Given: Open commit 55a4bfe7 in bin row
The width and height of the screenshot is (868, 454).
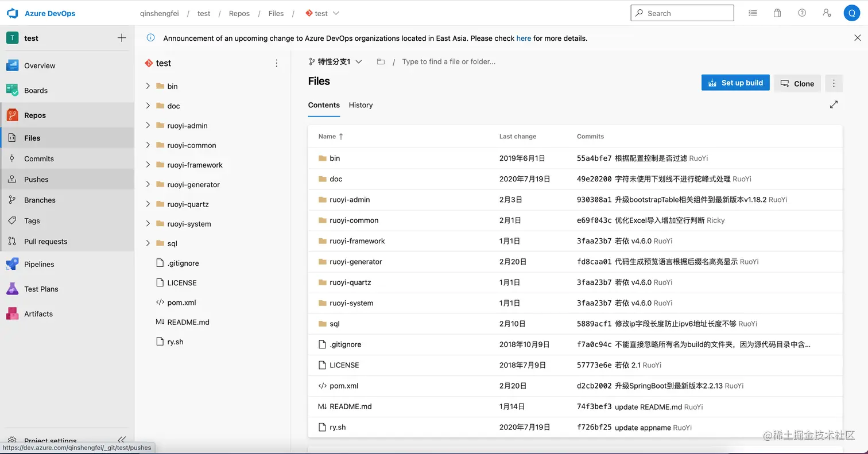Looking at the screenshot, I should [x=594, y=158].
